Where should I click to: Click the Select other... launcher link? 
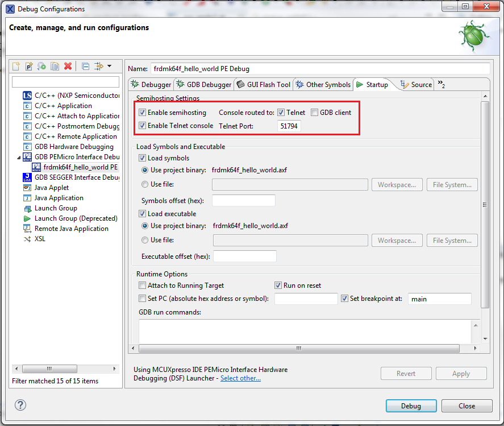click(x=240, y=378)
